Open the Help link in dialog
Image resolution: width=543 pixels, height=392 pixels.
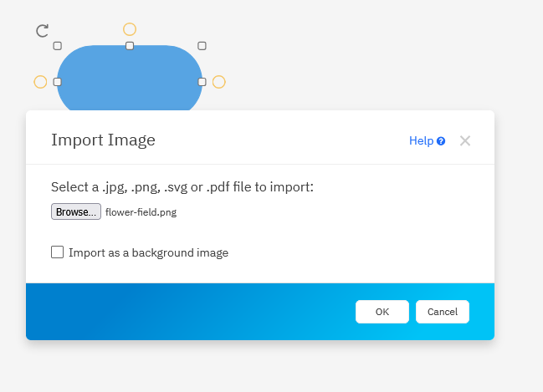tap(421, 140)
